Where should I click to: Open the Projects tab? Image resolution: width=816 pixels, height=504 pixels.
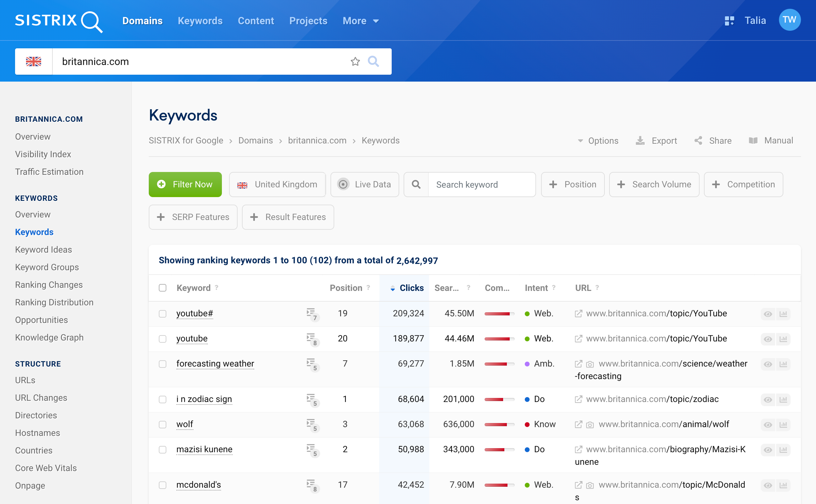click(308, 21)
